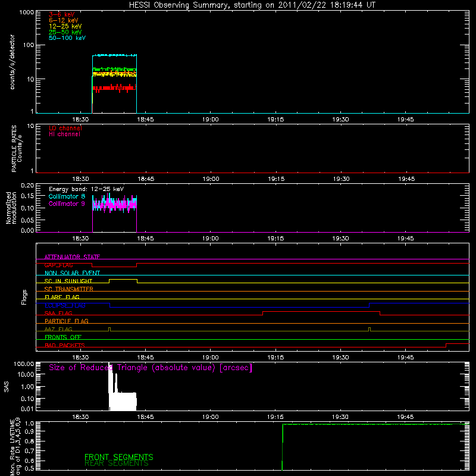The height and width of the screenshot is (476, 476).
Task: Select the blue 'ECLIPSE_FLAG' label
Action: [65, 305]
